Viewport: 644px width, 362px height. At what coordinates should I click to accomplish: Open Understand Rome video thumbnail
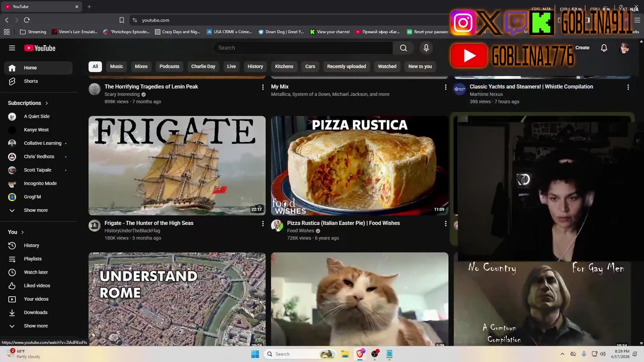pyautogui.click(x=177, y=299)
